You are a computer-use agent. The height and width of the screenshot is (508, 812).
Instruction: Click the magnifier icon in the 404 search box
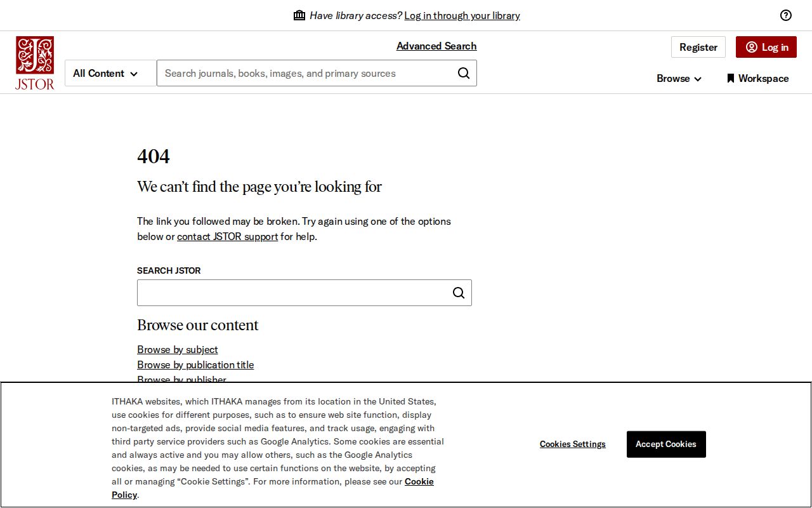pos(458,293)
